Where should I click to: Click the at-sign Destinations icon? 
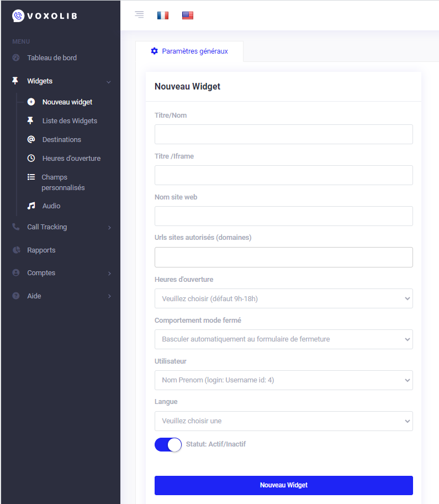tap(31, 140)
